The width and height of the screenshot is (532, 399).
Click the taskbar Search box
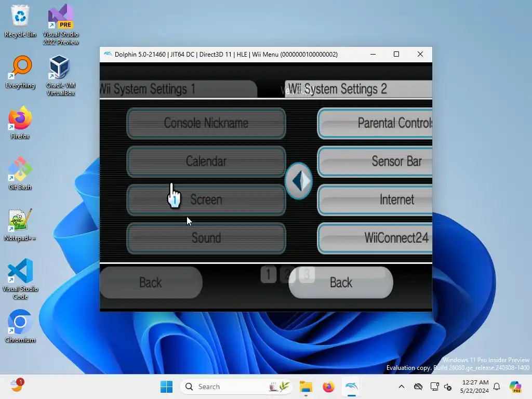click(x=236, y=387)
